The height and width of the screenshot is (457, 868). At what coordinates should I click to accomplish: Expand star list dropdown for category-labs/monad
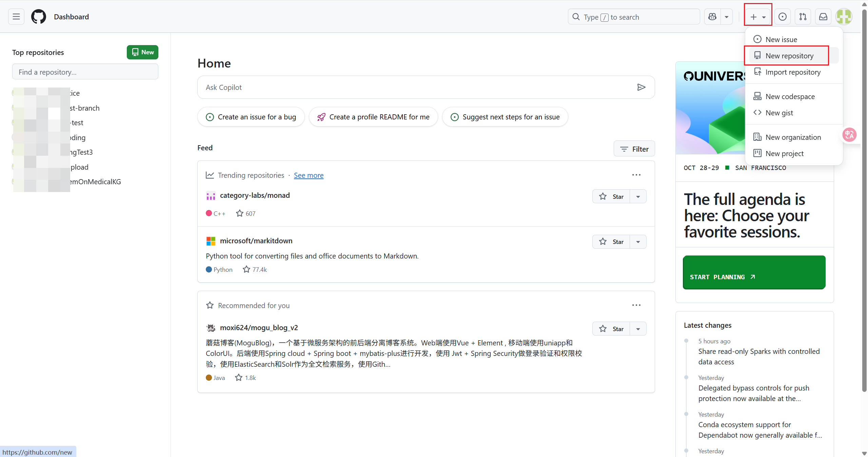click(638, 196)
